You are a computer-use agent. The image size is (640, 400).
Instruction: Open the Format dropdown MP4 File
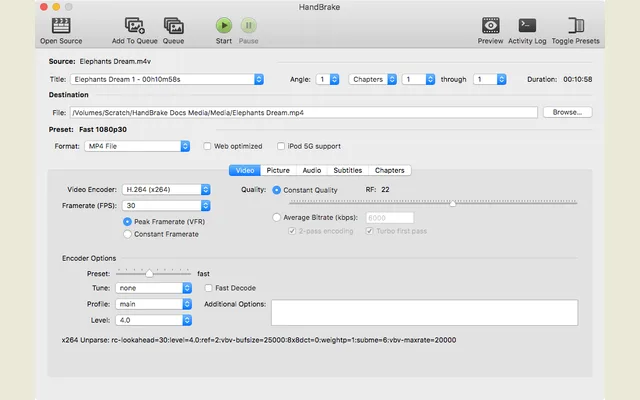point(137,146)
